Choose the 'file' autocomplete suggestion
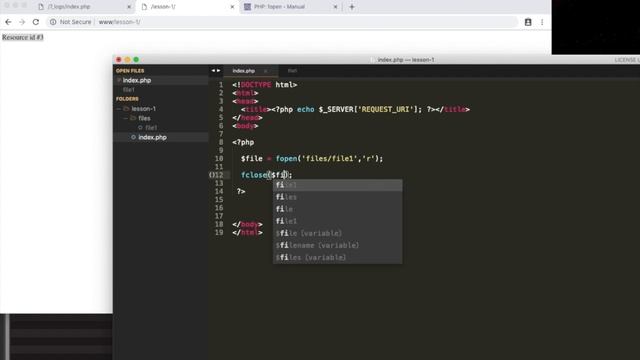The height and width of the screenshot is (360, 640). point(338,209)
